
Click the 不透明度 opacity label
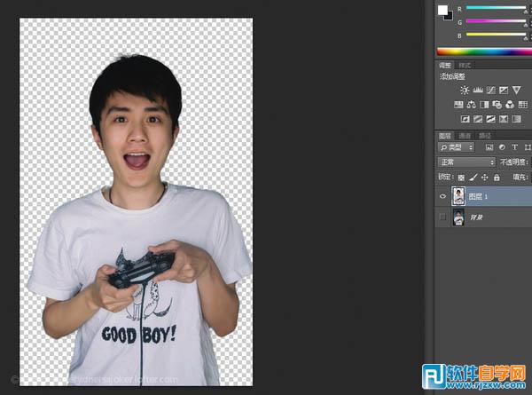514,162
